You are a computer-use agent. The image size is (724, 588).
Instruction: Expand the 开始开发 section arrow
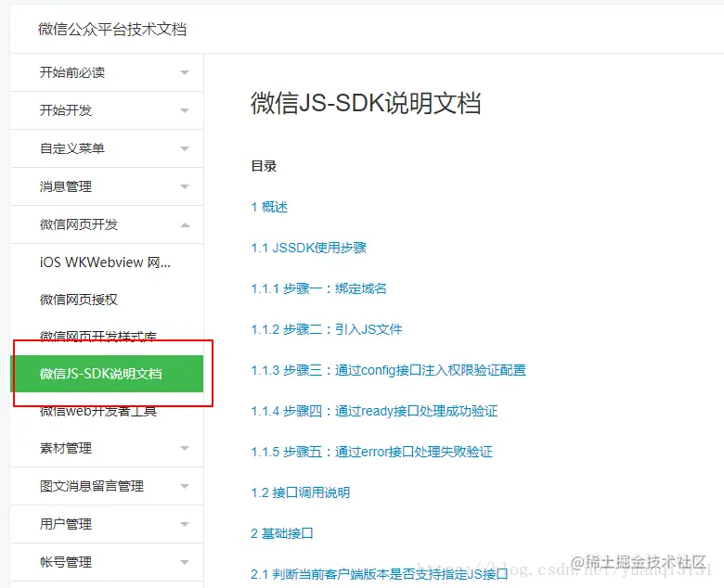click(x=185, y=110)
